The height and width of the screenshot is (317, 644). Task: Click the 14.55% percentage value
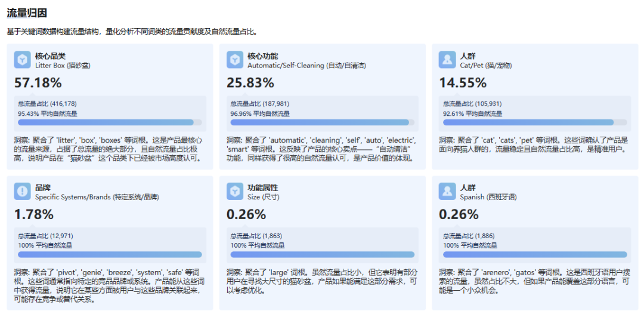pos(463,83)
